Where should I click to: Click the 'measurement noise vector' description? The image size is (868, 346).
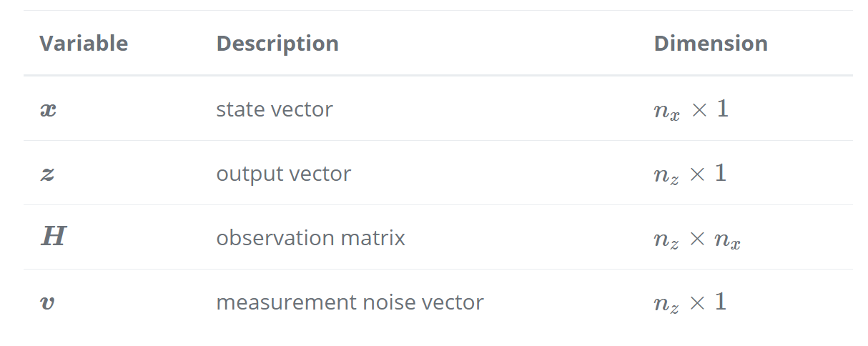[350, 302]
